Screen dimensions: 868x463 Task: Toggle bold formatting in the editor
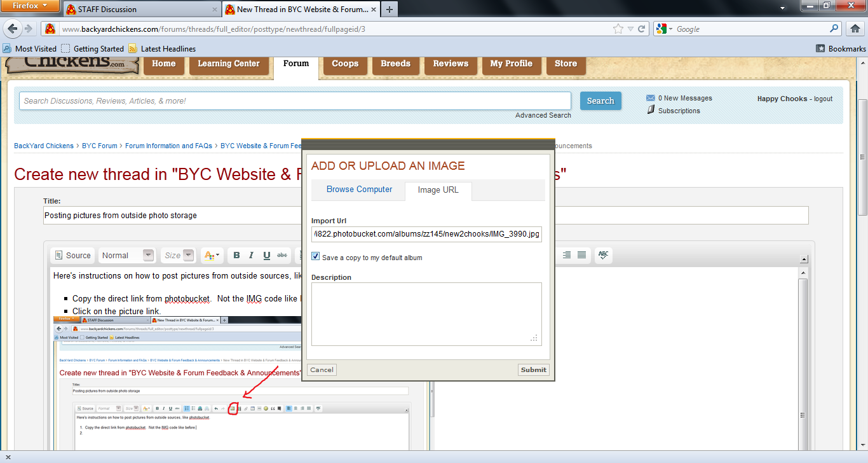click(236, 255)
